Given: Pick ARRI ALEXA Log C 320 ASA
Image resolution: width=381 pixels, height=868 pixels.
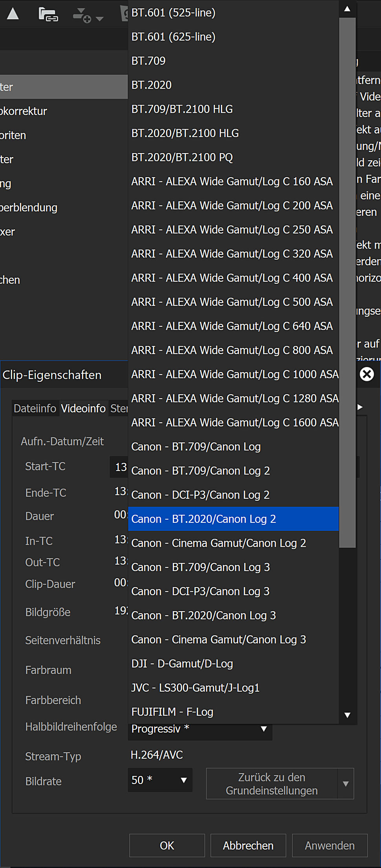Looking at the screenshot, I should [x=233, y=254].
